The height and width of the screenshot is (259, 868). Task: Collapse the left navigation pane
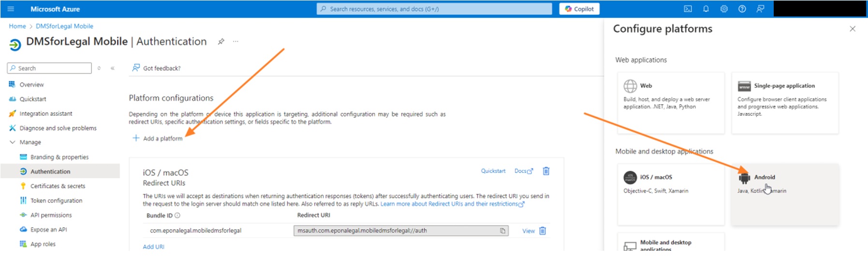pos(113,68)
